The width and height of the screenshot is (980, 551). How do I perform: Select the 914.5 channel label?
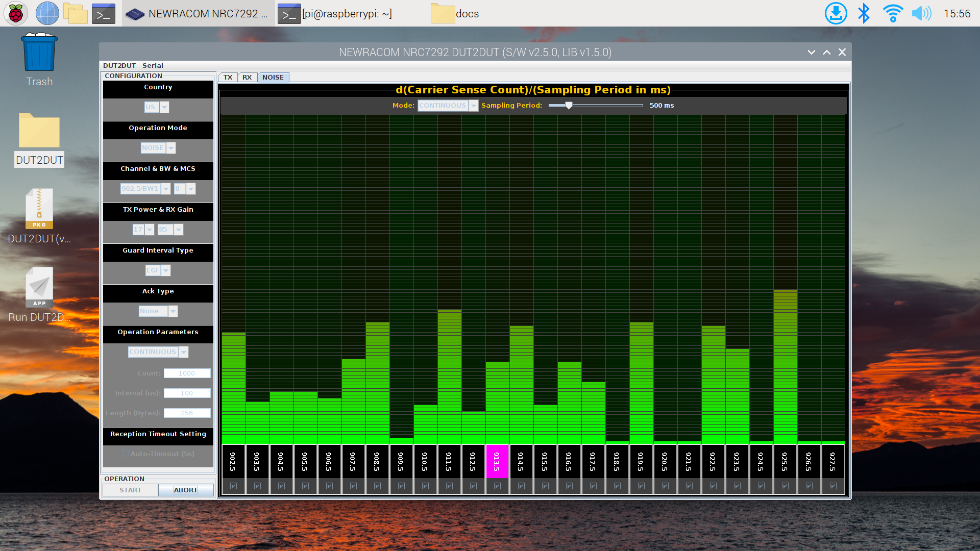click(x=521, y=461)
